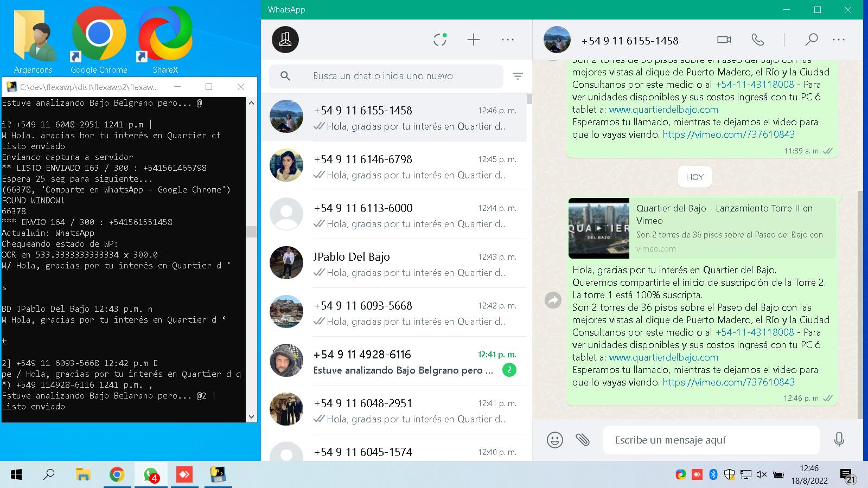The width and height of the screenshot is (868, 488).
Task: Open vimeo link in the 11:39 a.m. message
Action: [729, 134]
